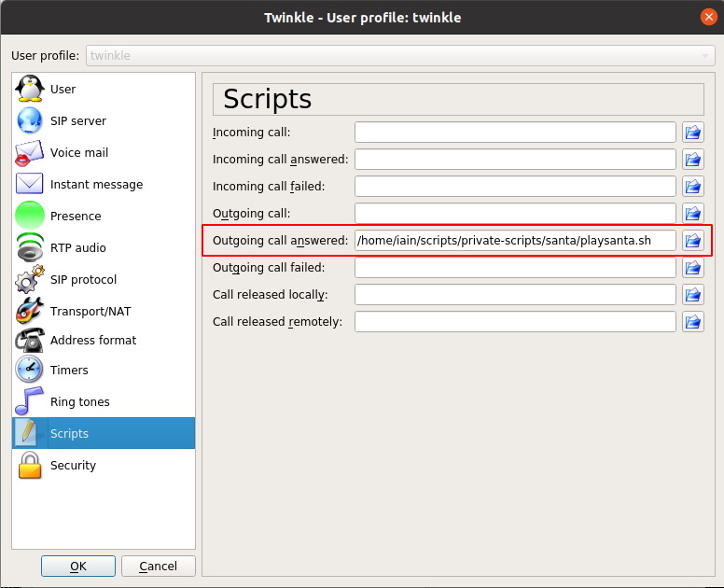Go to the Voice mail category label
This screenshot has height=588, width=724.
[x=79, y=152]
